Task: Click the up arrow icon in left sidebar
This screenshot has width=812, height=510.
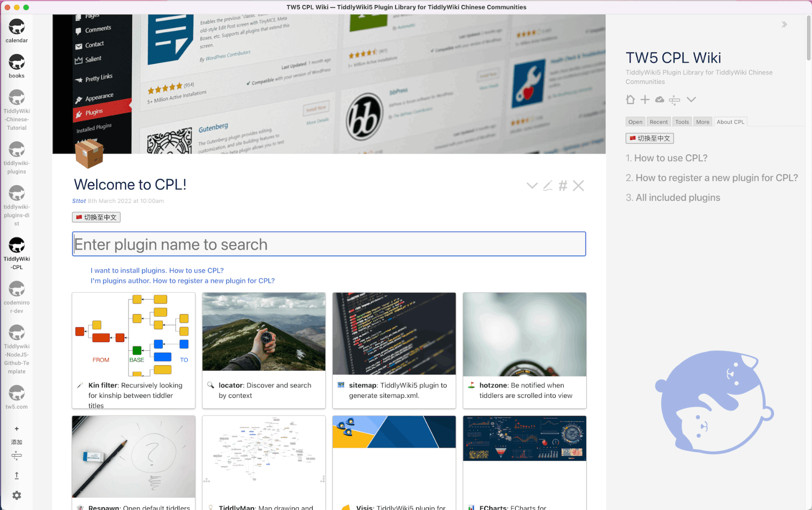Action: pos(17,475)
